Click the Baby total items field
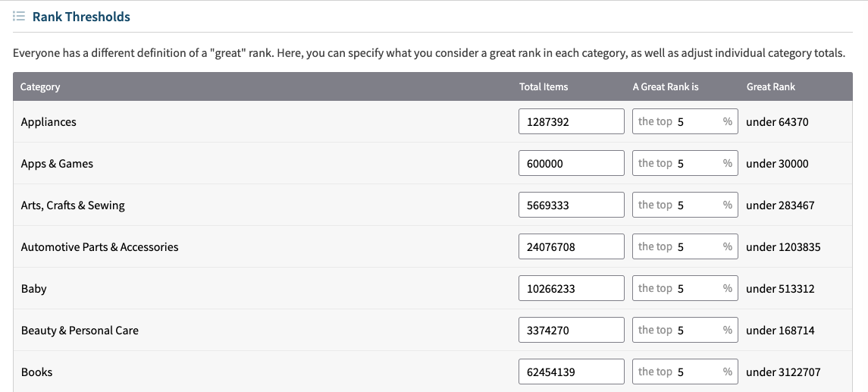 pyautogui.click(x=572, y=288)
